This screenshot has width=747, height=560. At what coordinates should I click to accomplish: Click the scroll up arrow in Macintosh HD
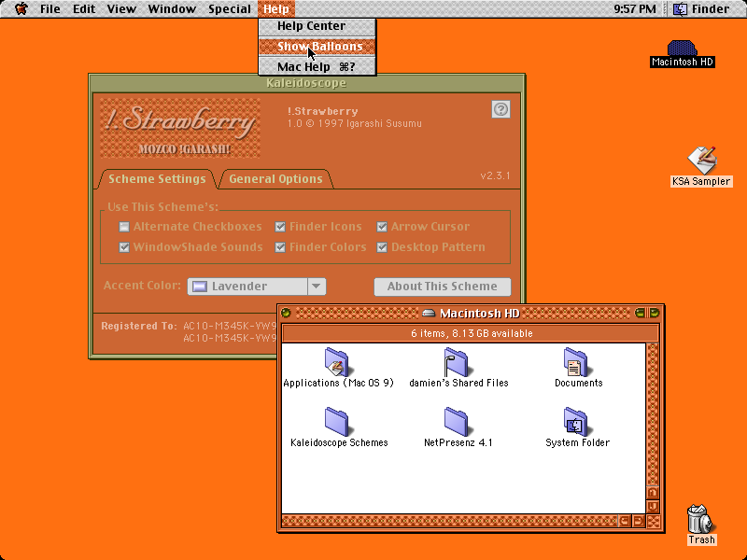click(x=653, y=493)
